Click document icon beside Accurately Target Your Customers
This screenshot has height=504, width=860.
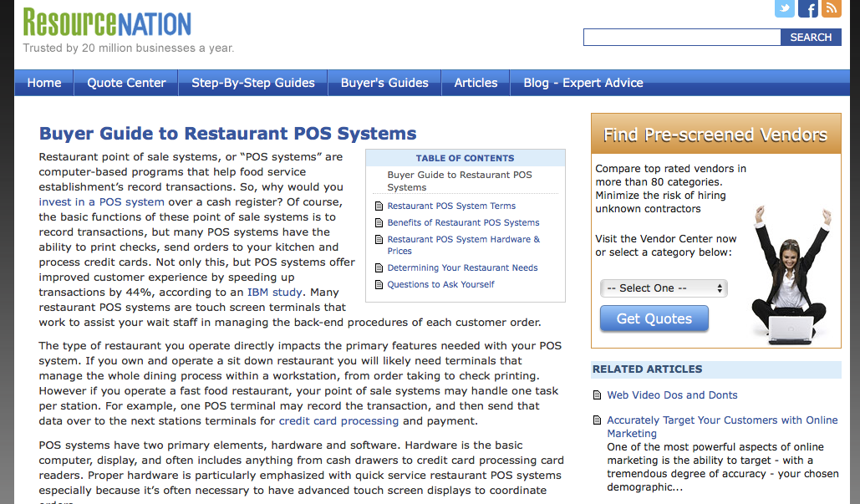click(598, 420)
